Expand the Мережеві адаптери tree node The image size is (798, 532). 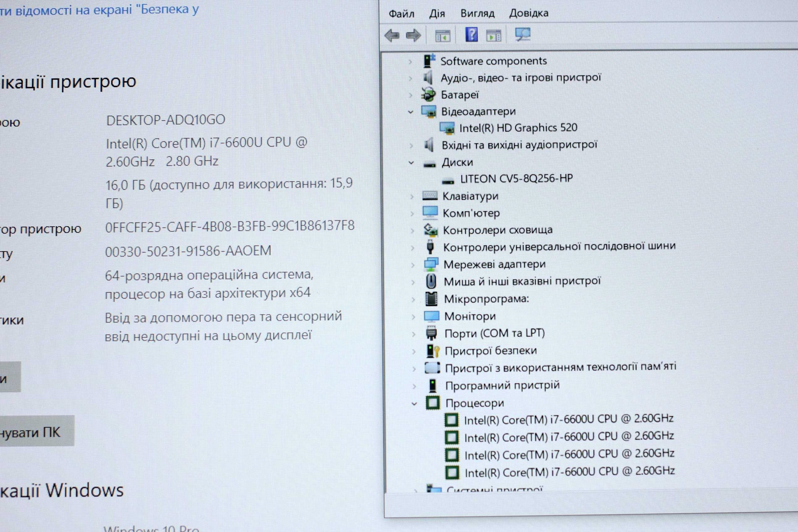(x=413, y=265)
